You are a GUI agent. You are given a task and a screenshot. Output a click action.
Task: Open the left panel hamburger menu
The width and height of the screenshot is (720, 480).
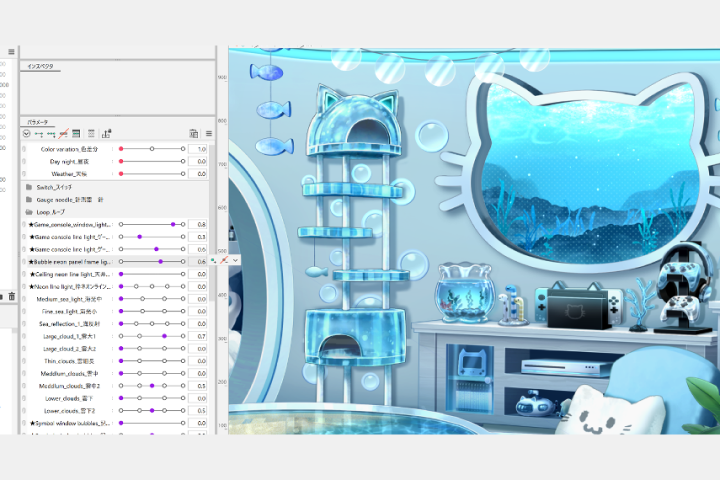(11, 52)
